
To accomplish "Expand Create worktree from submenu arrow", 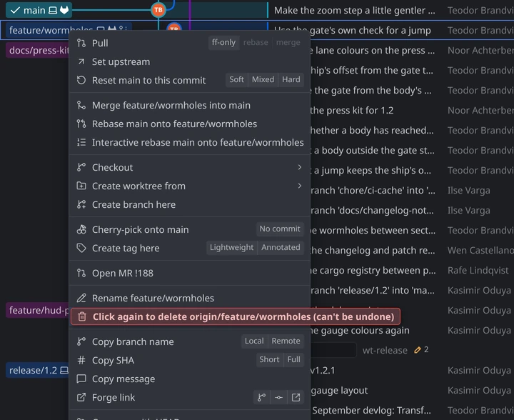I will (x=300, y=186).
